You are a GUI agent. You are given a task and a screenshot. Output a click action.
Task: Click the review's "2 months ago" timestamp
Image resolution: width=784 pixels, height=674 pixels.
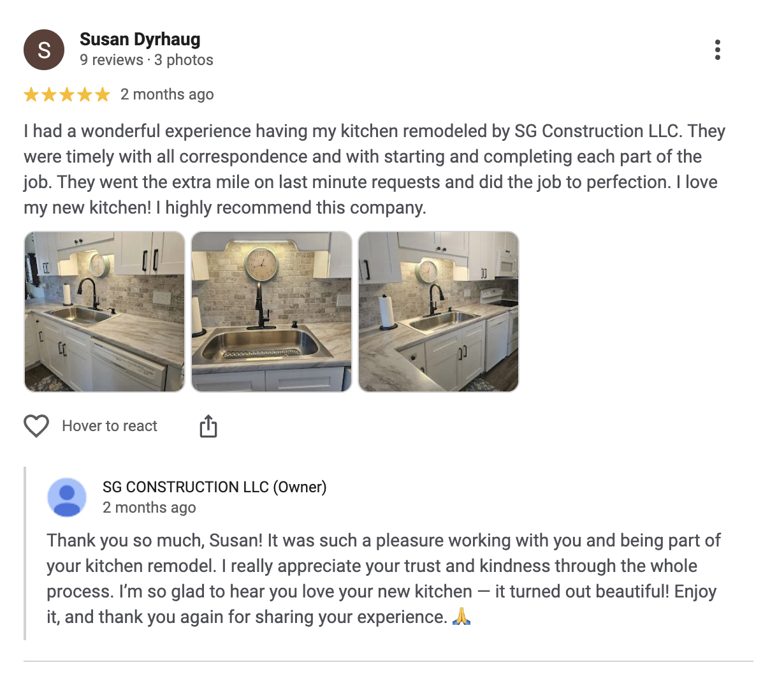(167, 94)
